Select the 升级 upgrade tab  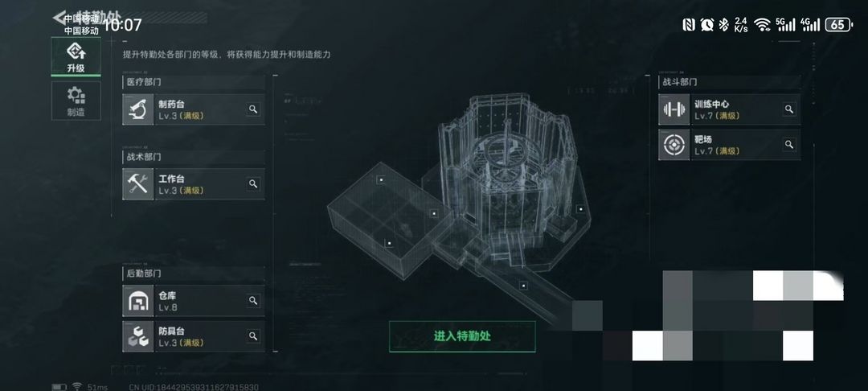tap(76, 57)
